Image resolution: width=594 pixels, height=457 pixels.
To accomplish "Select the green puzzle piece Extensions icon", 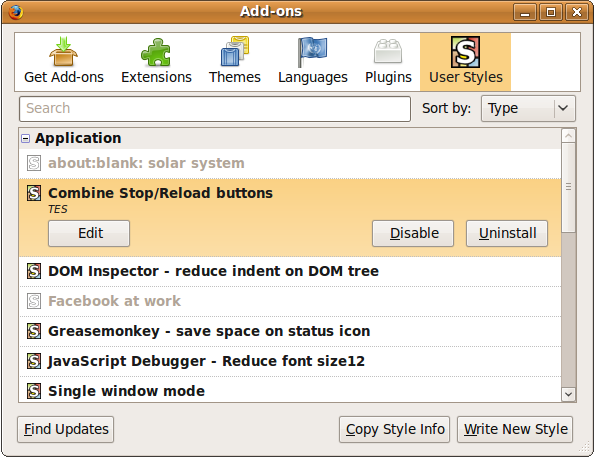I will tap(156, 52).
